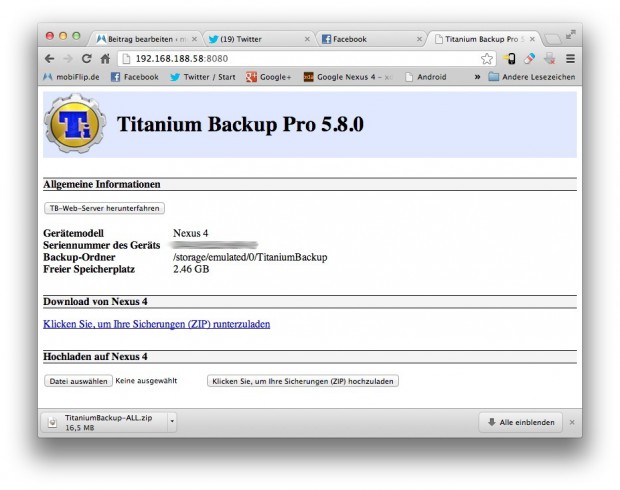The width and height of the screenshot is (620, 490).
Task: Click the Alle einblenden button
Action: point(520,422)
